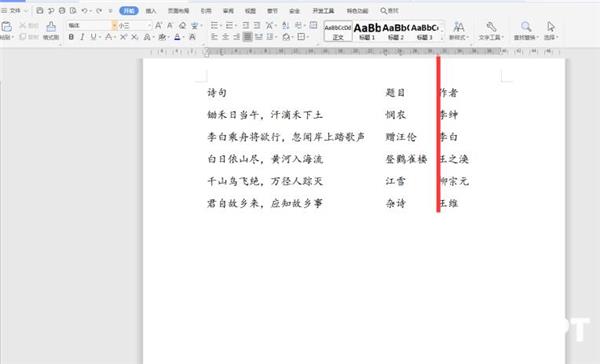Toggle Bold formatting

click(71, 37)
